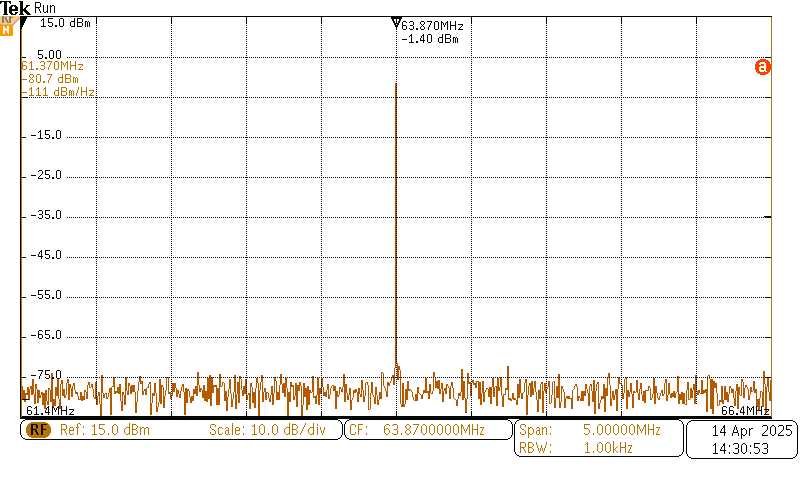This screenshot has height=480, width=800.
Task: Toggle the Run acquisition status
Action: click(46, 8)
